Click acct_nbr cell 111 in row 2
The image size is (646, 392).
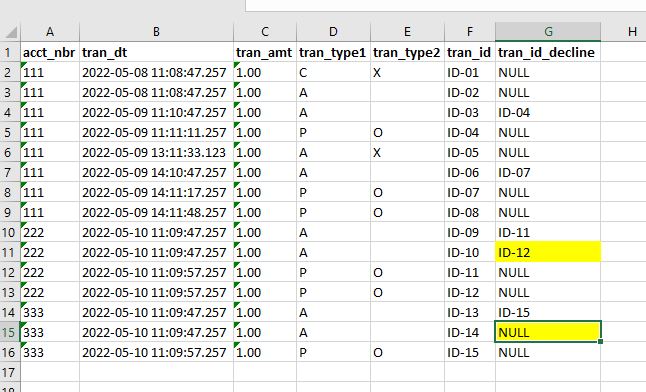point(50,73)
